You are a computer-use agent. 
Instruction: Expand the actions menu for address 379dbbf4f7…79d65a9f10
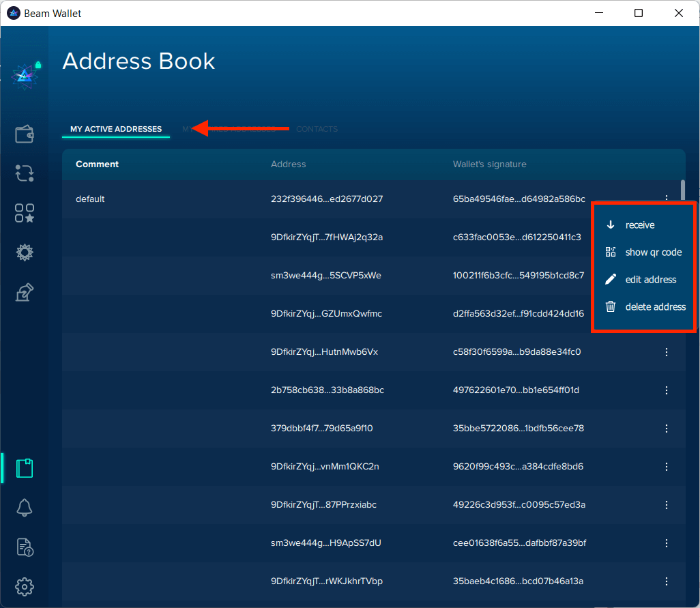coord(667,429)
